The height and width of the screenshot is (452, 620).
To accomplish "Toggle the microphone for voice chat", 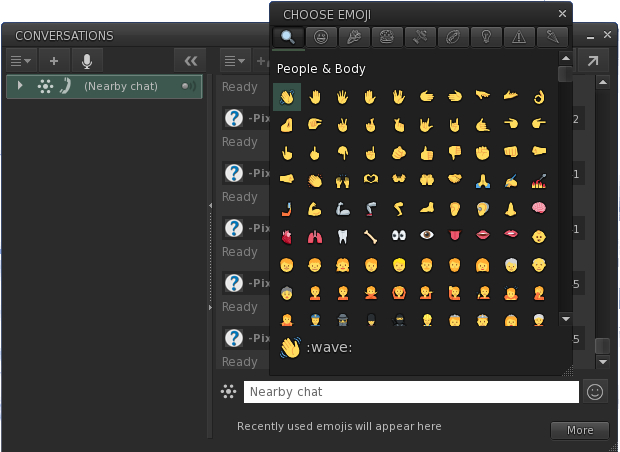I will tap(87, 61).
